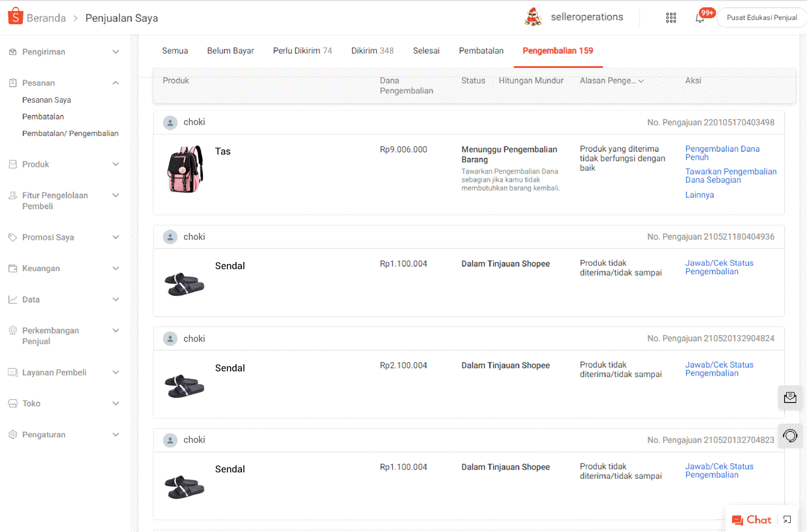
Task: Open Pusat Edukasi Penjual
Action: click(762, 17)
